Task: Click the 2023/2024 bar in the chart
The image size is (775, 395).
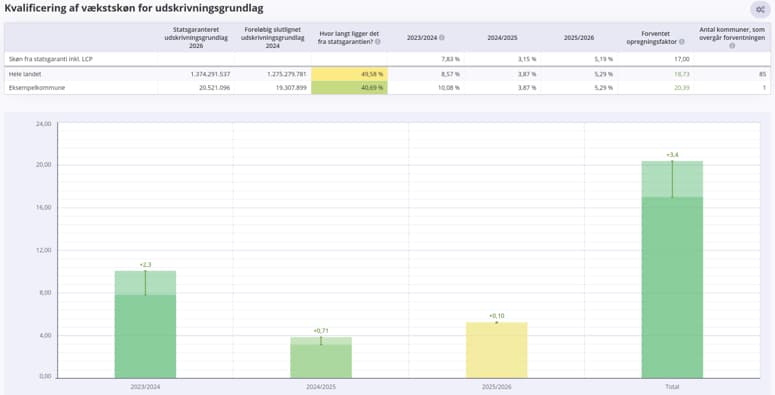Action: point(145,325)
